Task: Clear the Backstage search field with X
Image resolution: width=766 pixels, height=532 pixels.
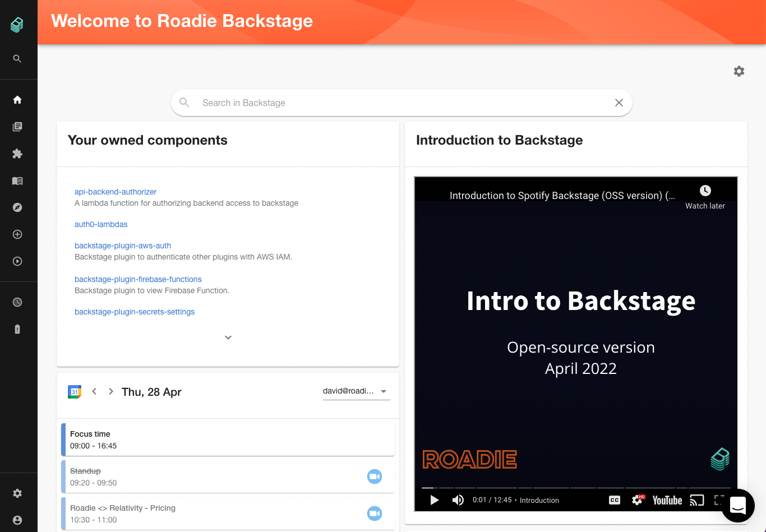Action: click(x=619, y=103)
